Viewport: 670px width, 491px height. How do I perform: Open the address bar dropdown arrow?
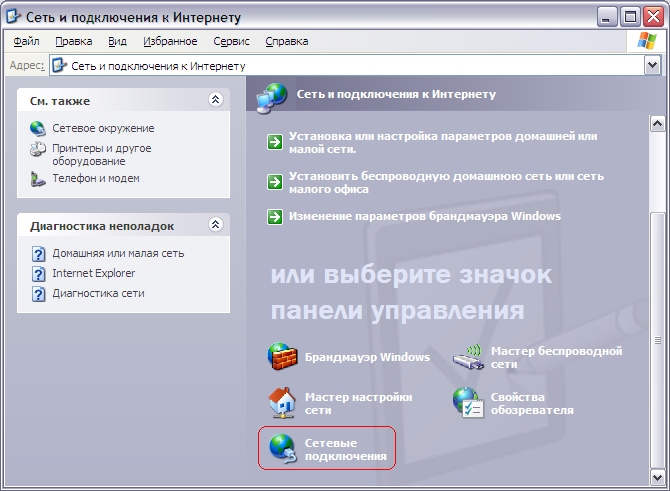coord(652,65)
